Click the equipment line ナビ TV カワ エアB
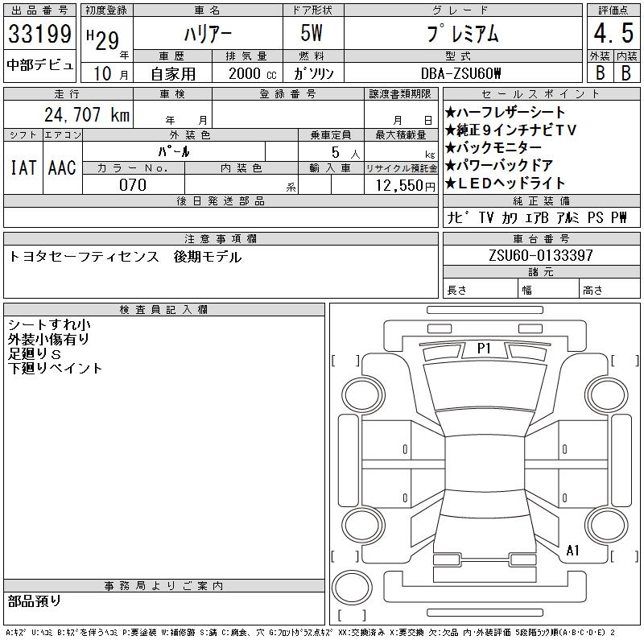644x644 pixels. (497, 217)
